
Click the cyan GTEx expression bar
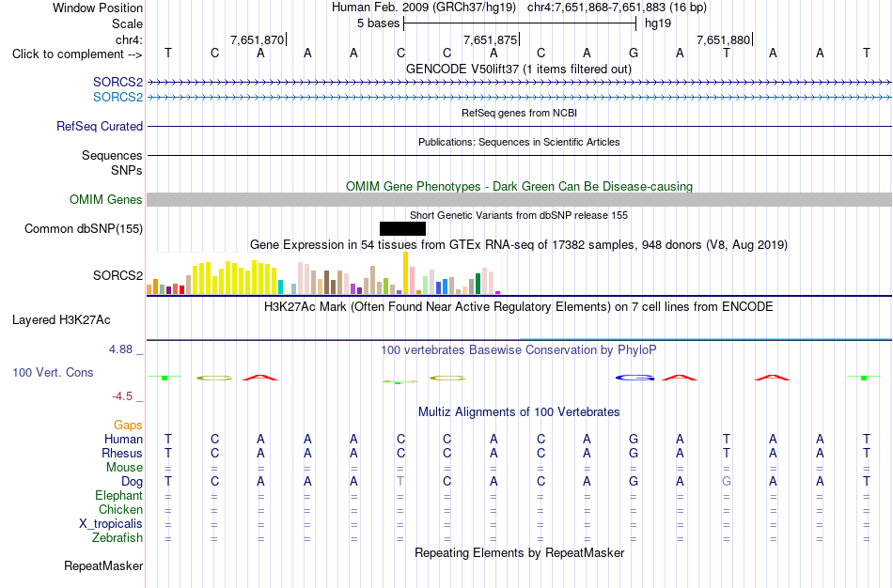280,286
